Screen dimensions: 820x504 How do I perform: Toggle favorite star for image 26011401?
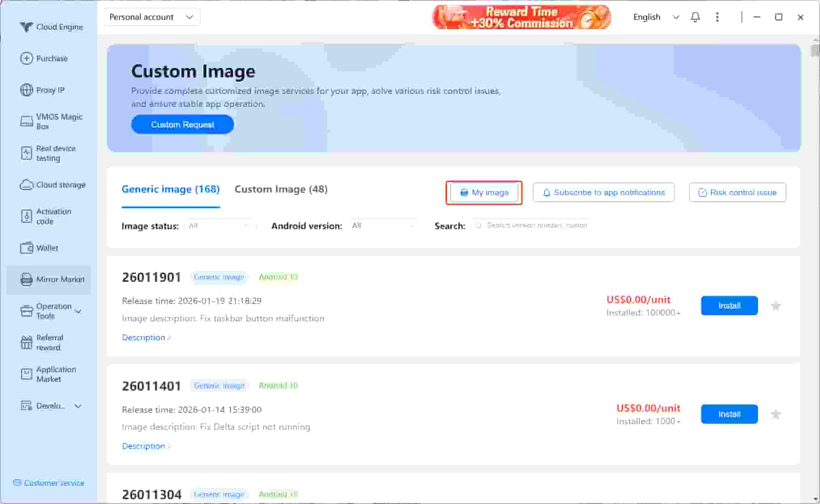(x=775, y=415)
